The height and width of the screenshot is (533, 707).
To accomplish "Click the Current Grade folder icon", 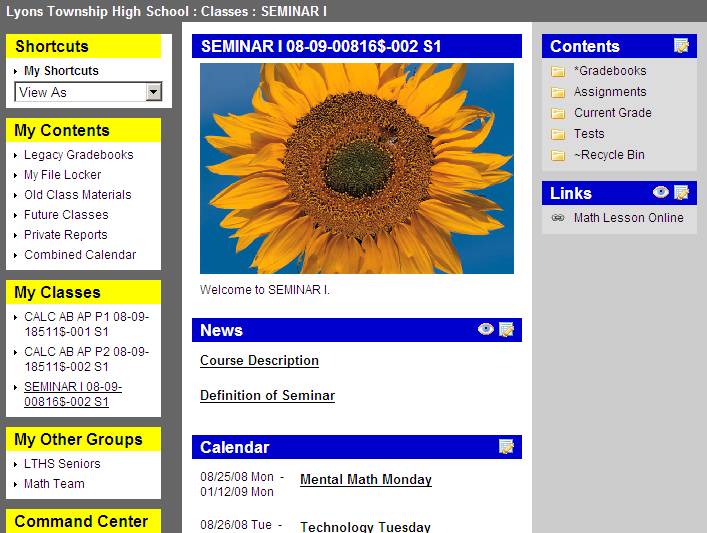I will [x=558, y=113].
